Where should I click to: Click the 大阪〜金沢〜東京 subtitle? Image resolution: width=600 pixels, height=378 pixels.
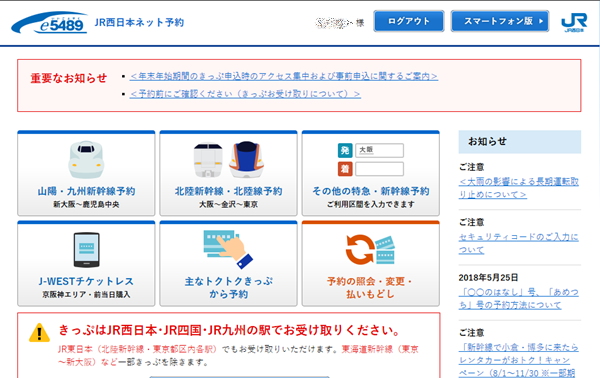point(228,204)
